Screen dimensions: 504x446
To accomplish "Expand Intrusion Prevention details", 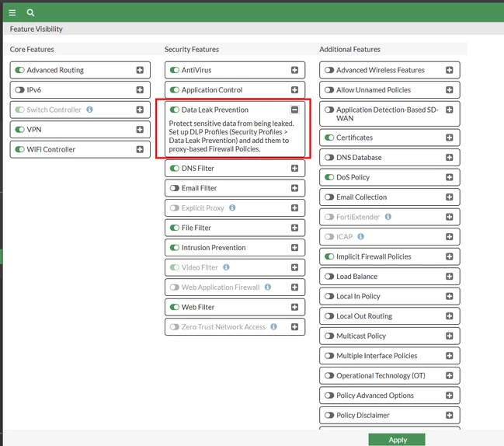I will pos(295,248).
